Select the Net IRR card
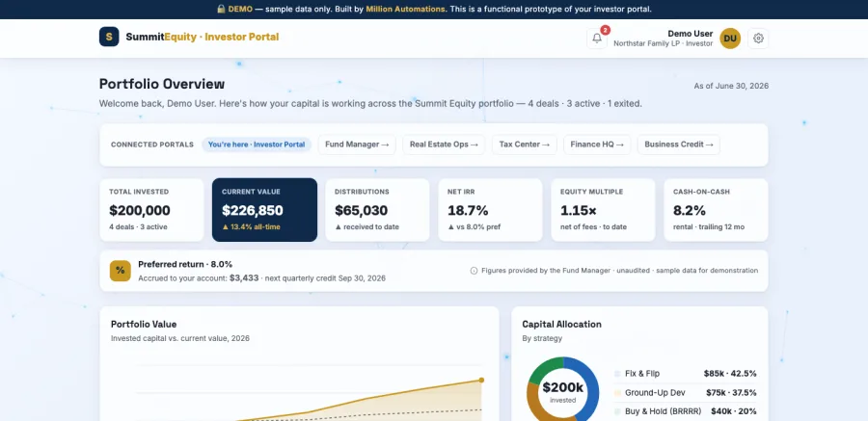Viewport: 868px width, 421px height. click(491, 210)
